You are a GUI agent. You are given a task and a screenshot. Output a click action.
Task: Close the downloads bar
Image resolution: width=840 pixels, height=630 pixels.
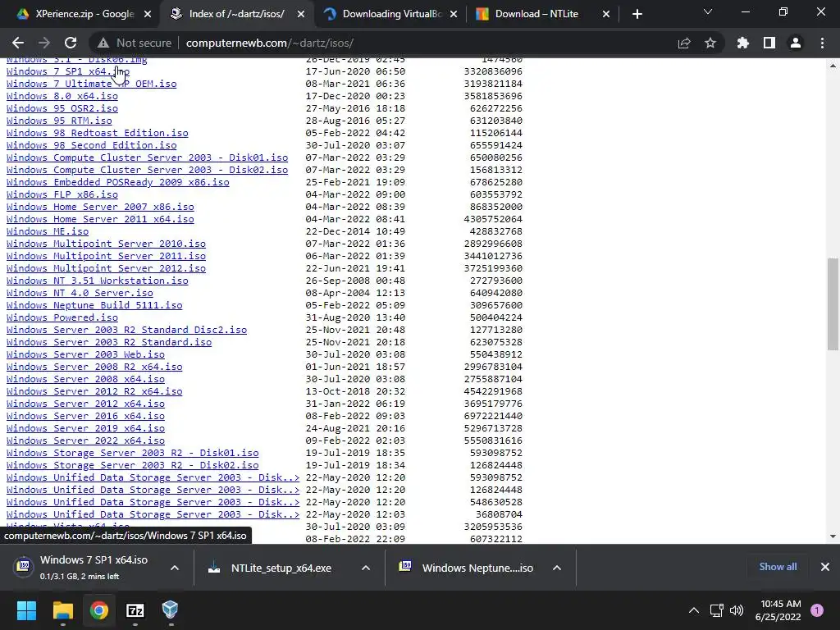(825, 567)
